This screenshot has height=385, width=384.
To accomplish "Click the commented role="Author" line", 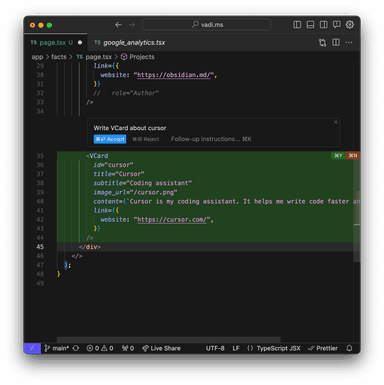I will [x=126, y=93].
